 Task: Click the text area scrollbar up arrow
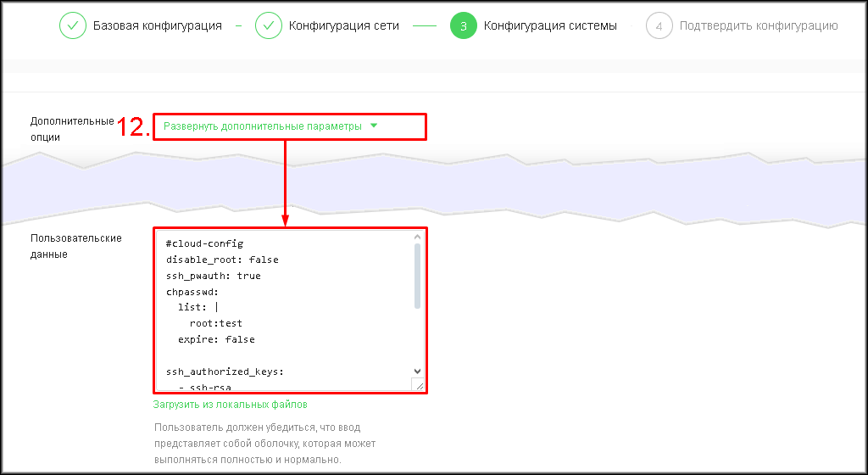[x=416, y=239]
